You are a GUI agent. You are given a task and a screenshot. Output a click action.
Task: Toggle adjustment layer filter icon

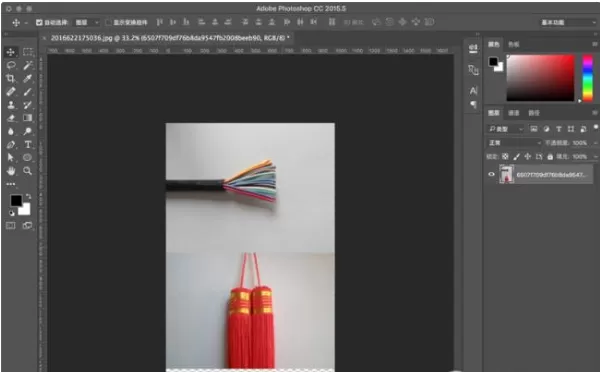546,129
